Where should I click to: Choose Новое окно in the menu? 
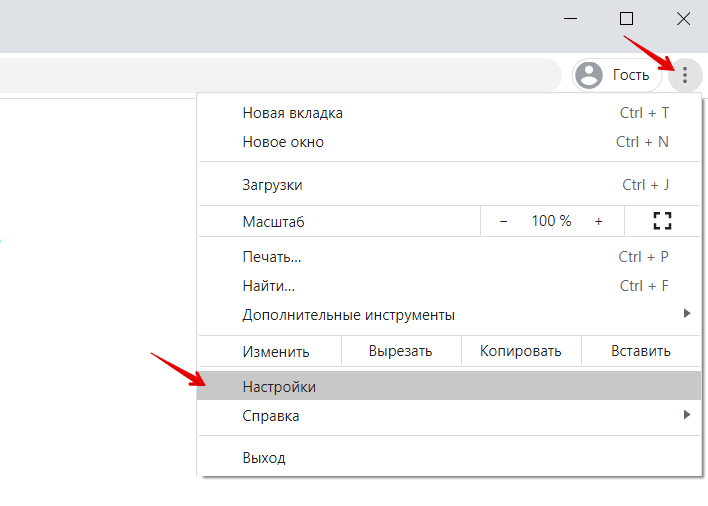pos(283,142)
